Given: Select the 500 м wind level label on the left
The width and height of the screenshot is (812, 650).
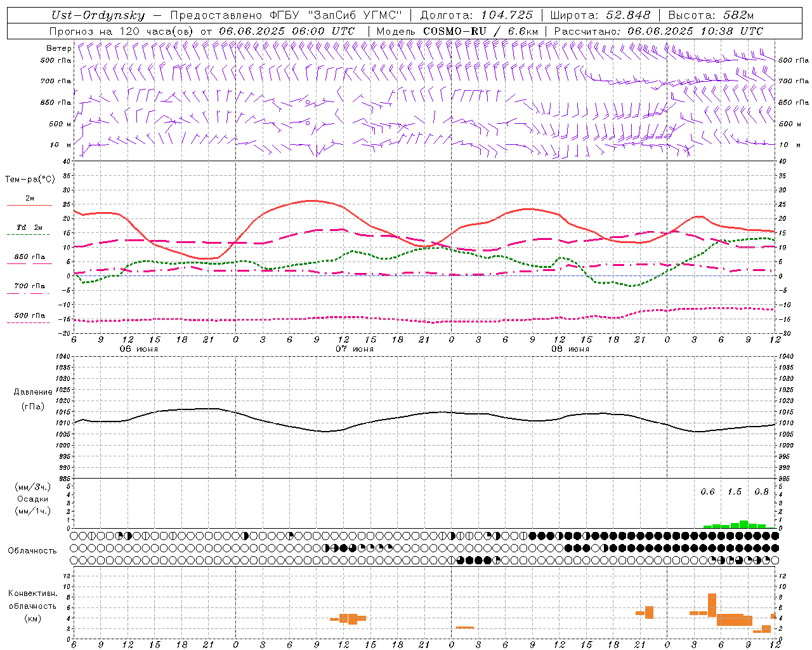Looking at the screenshot, I should (61, 124).
